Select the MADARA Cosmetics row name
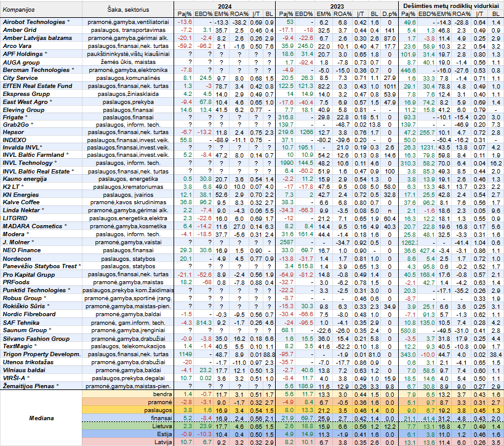This screenshot has width=504, height=446. [x=33, y=226]
